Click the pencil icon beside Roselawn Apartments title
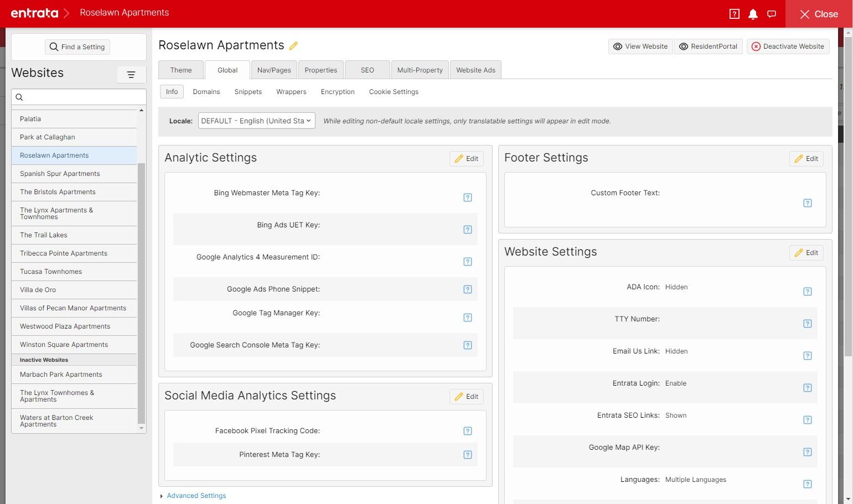The image size is (853, 504). 293,46
